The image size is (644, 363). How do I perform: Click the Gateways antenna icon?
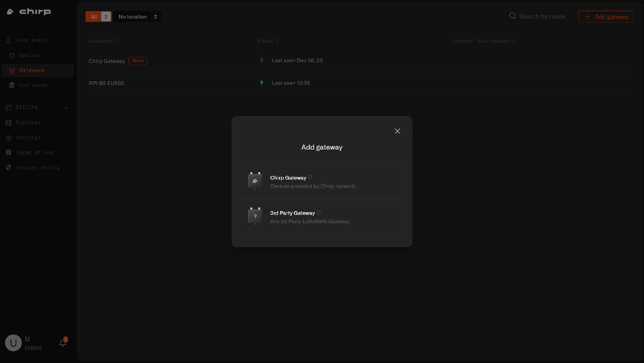pos(12,71)
